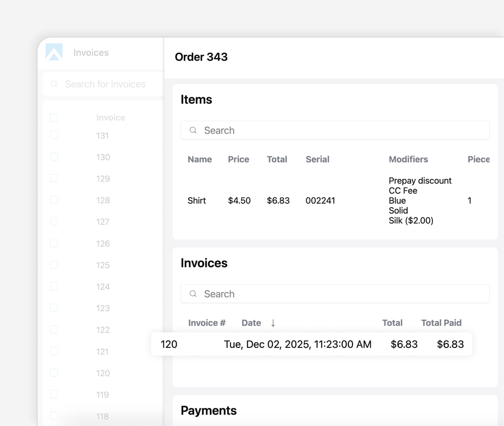The image size is (504, 426).
Task: Sort invoices by the Total Paid column
Action: 441,323
